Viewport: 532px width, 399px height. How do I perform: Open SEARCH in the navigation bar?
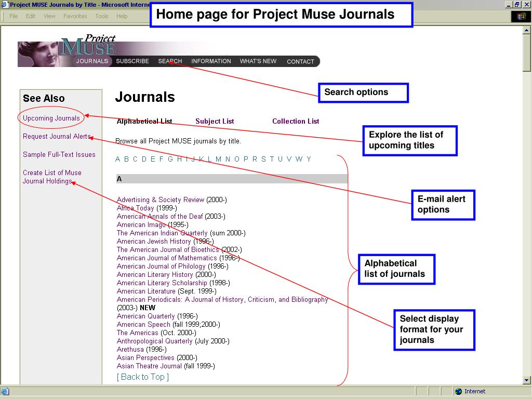tap(170, 61)
